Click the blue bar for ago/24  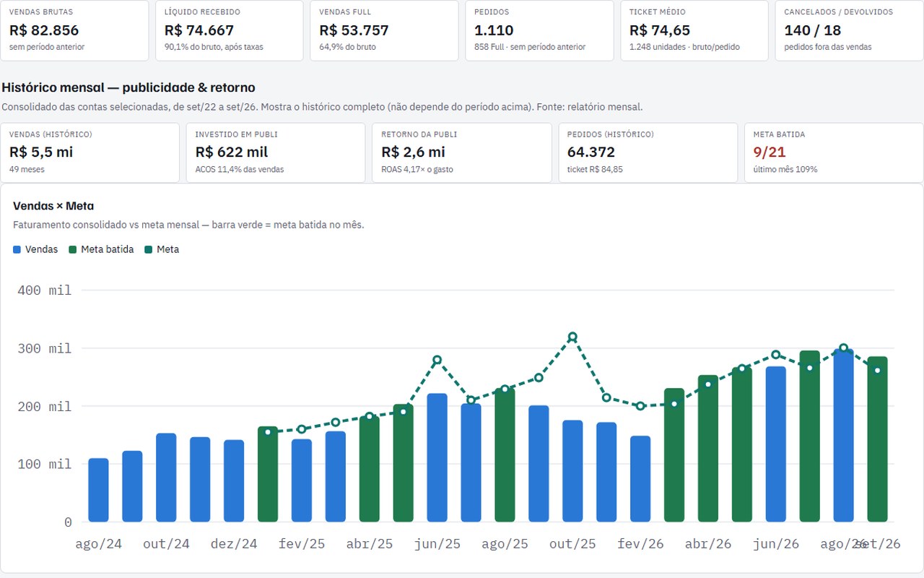98,490
